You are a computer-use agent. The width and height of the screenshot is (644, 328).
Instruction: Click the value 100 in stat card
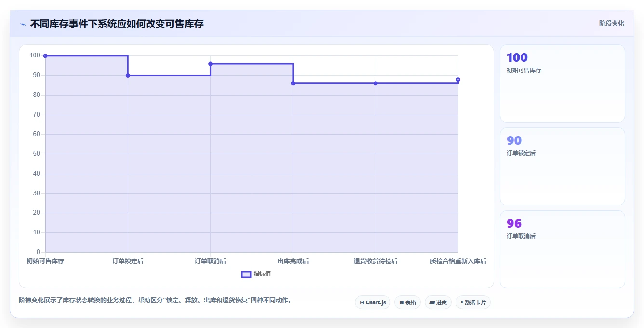tap(517, 57)
